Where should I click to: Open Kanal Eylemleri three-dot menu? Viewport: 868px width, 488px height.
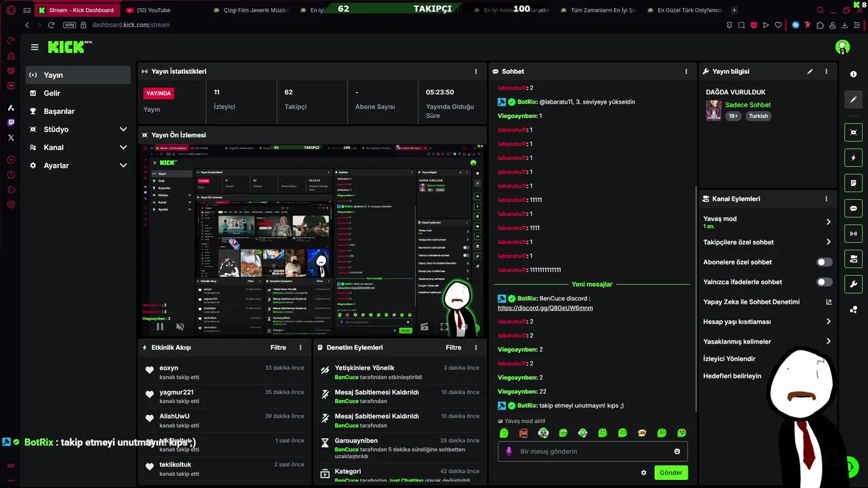826,199
